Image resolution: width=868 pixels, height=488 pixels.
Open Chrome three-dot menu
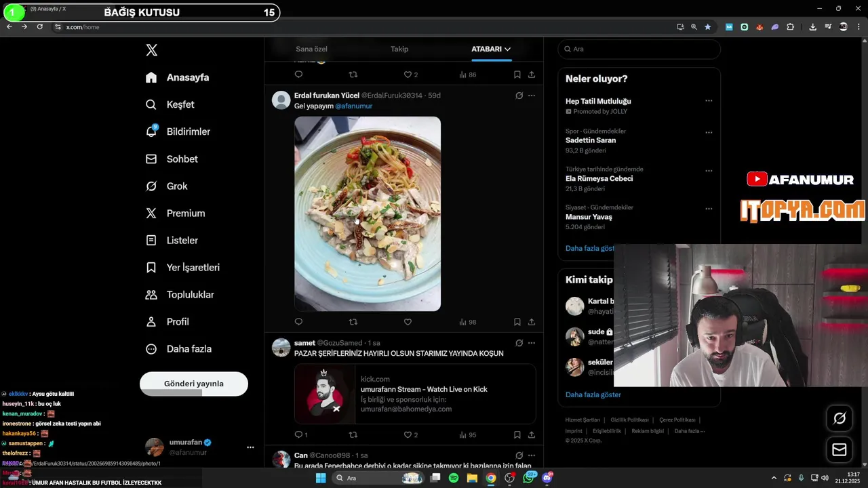click(859, 27)
